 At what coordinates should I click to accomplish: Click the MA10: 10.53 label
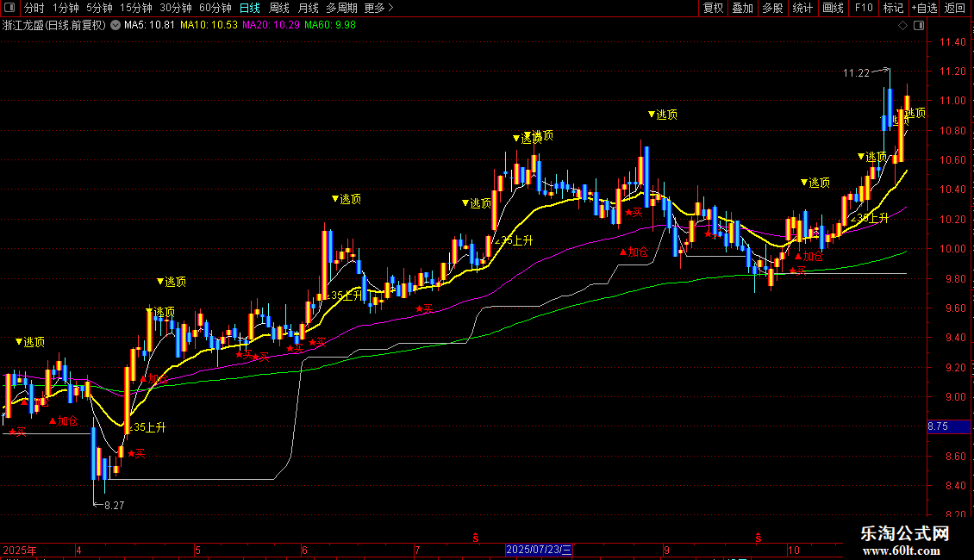[x=209, y=26]
